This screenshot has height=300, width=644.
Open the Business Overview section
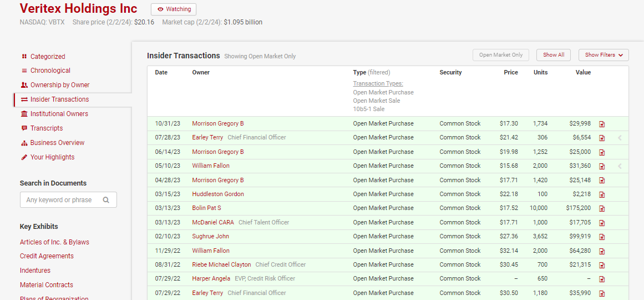57,142
